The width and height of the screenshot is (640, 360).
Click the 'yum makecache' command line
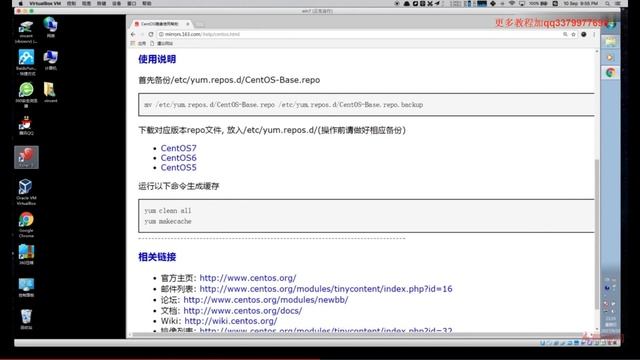click(x=168, y=221)
